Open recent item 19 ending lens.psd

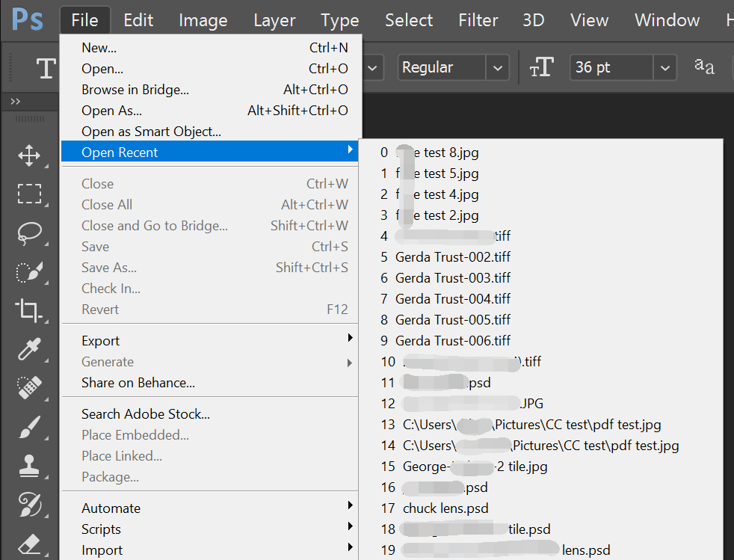click(540, 550)
